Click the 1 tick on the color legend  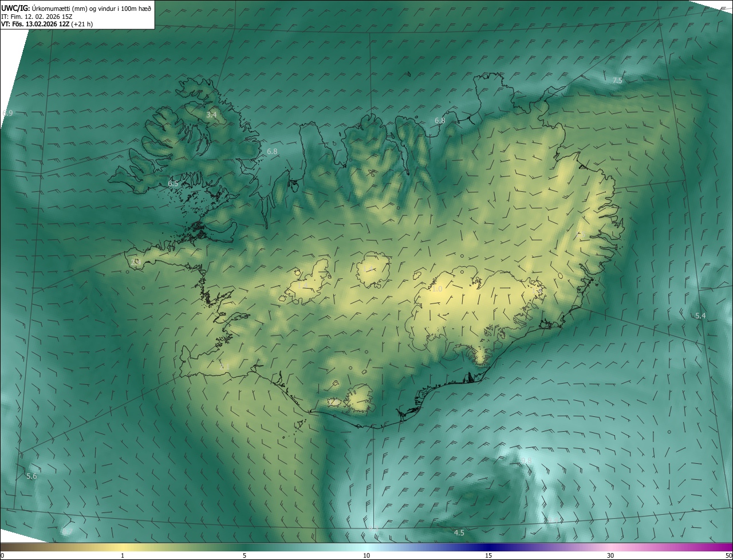coord(123,555)
